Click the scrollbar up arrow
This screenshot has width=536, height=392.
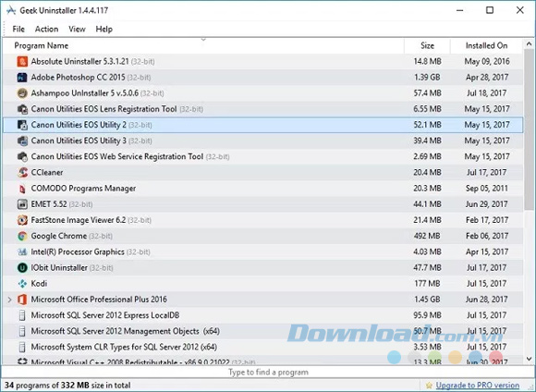(529, 43)
